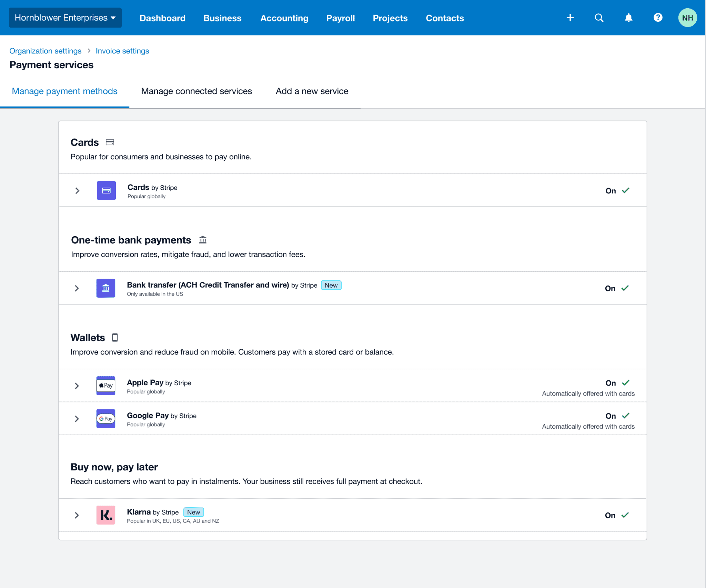This screenshot has height=588, width=706.
Task: Expand the Google Pay details row
Action: pos(77,418)
